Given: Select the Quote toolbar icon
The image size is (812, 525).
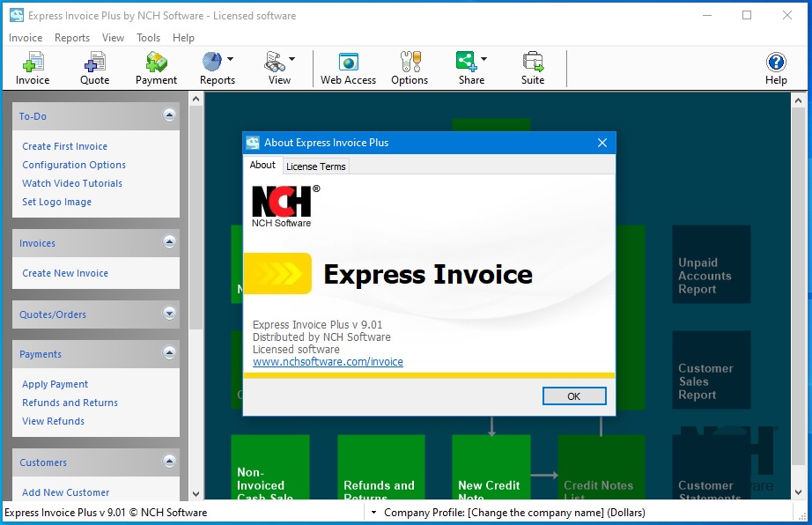Looking at the screenshot, I should point(93,68).
